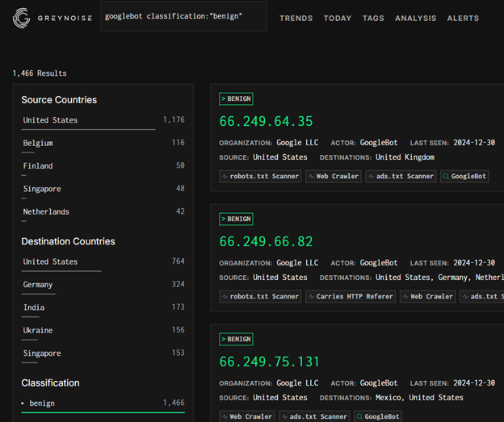Select Carries HTTP Referer tag
Viewport: 504px width, 422px height.
point(351,296)
